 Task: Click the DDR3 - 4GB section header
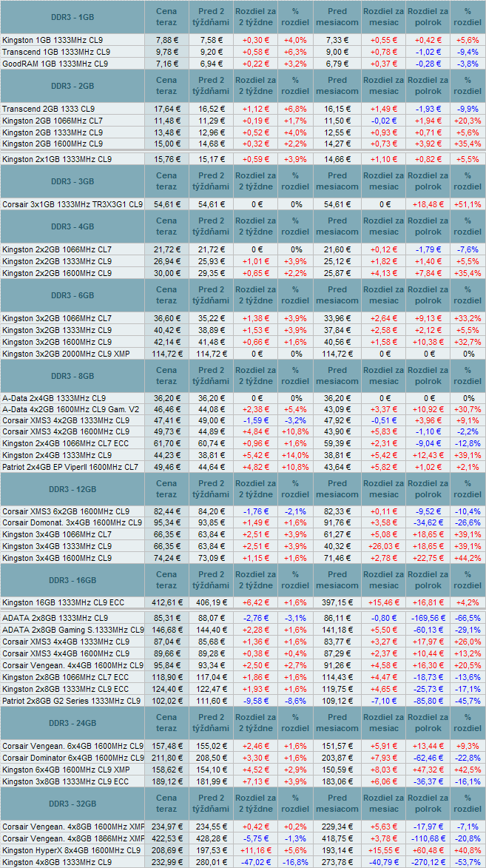72,227
